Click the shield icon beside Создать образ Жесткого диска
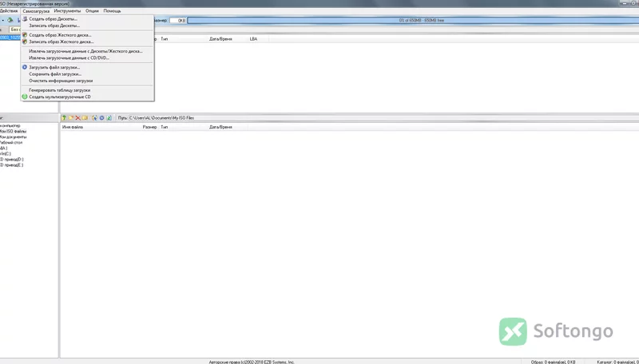This screenshot has height=364, width=639. [x=25, y=35]
